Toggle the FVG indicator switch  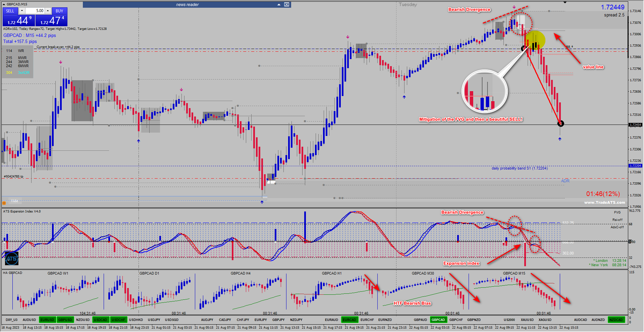(x=617, y=212)
